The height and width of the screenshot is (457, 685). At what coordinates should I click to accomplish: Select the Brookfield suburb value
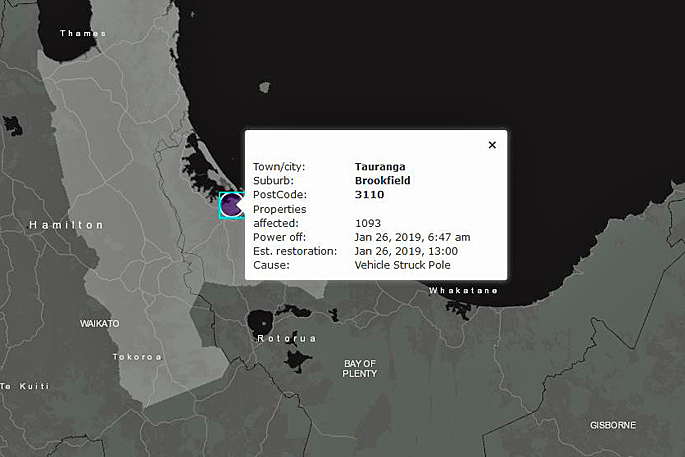383,181
